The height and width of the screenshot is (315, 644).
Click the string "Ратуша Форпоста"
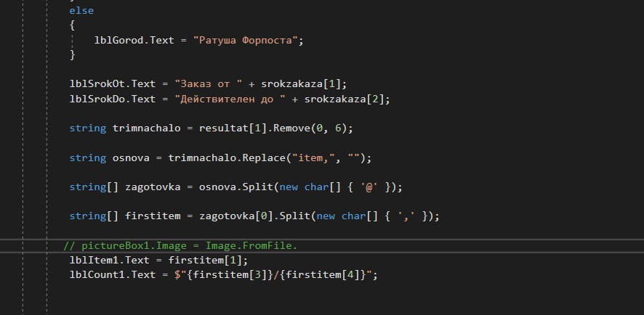[x=245, y=40]
